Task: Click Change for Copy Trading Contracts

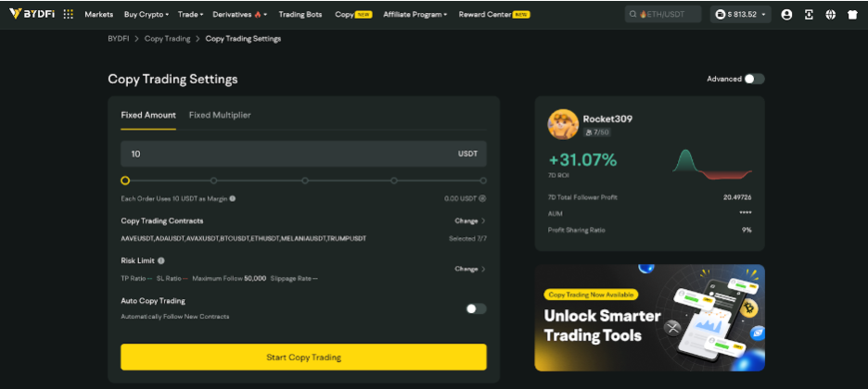Action: click(470, 221)
